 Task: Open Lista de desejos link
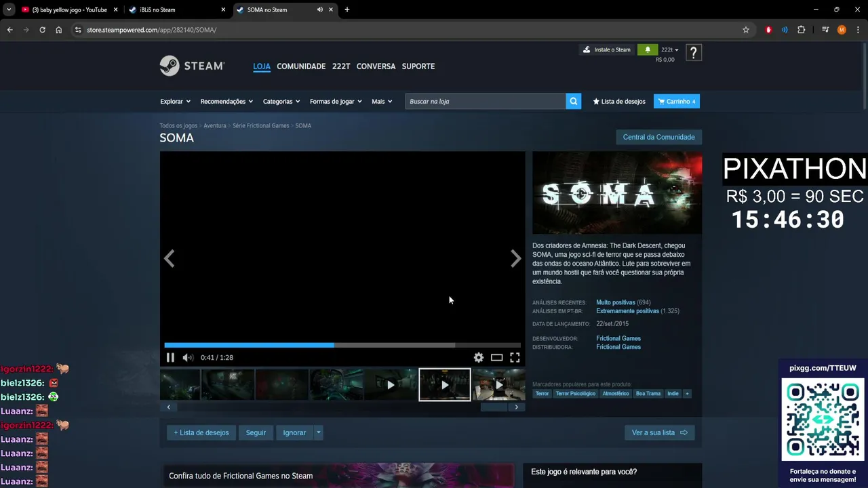619,101
